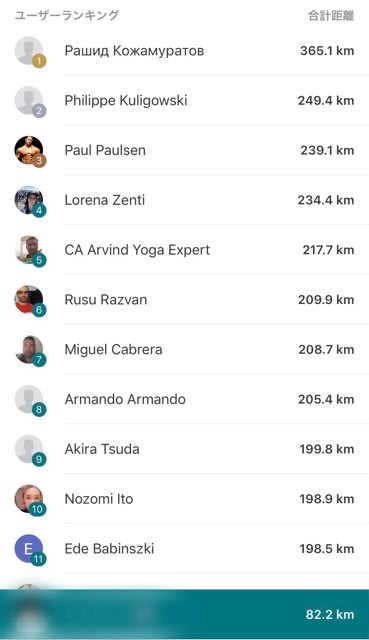Select Ede Babinszki in the list

point(184,549)
